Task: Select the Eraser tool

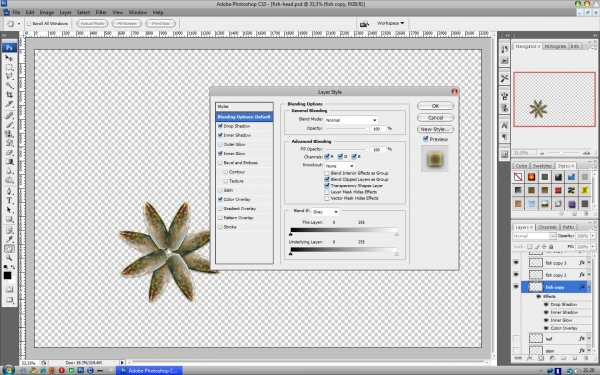Action: tap(9, 152)
